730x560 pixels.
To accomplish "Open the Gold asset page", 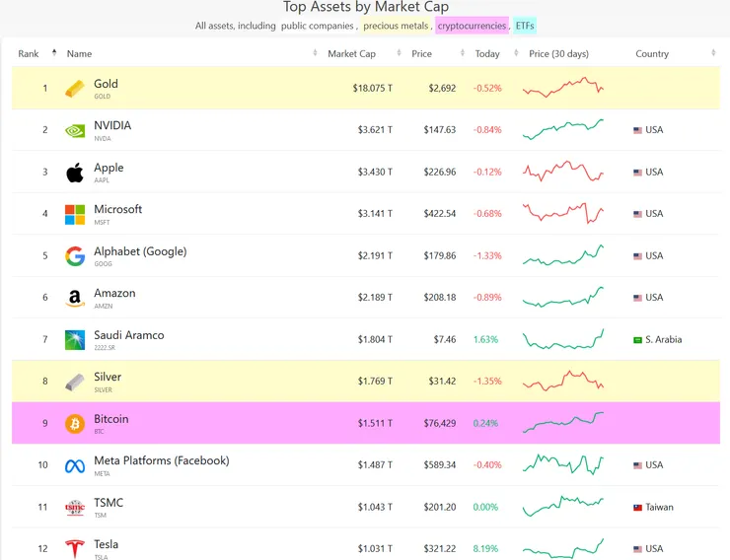I will tap(106, 84).
